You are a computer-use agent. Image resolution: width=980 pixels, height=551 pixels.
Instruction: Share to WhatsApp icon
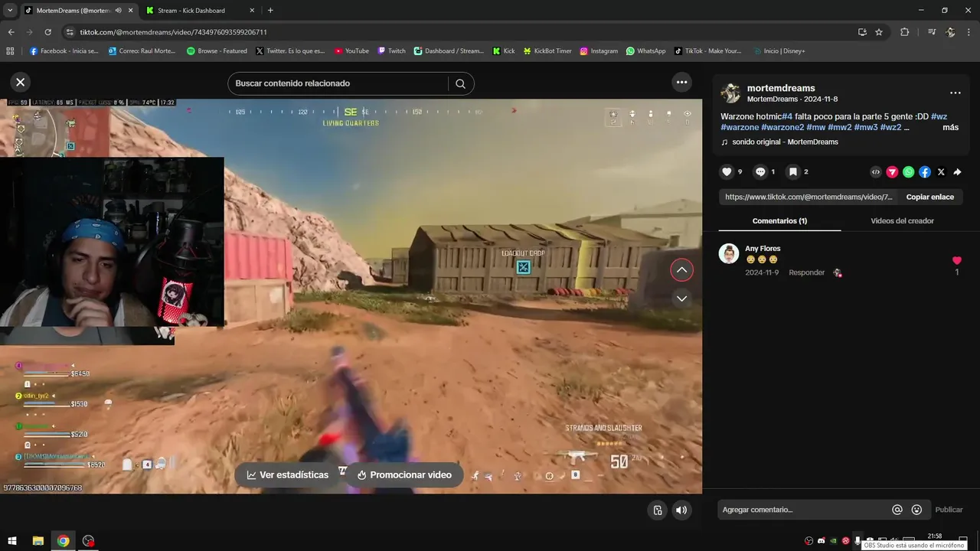click(908, 172)
